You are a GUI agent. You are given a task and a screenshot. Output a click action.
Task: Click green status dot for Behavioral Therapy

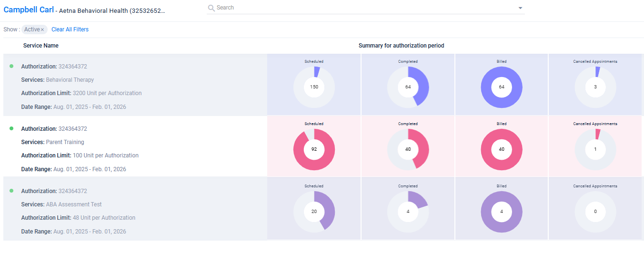pos(11,66)
